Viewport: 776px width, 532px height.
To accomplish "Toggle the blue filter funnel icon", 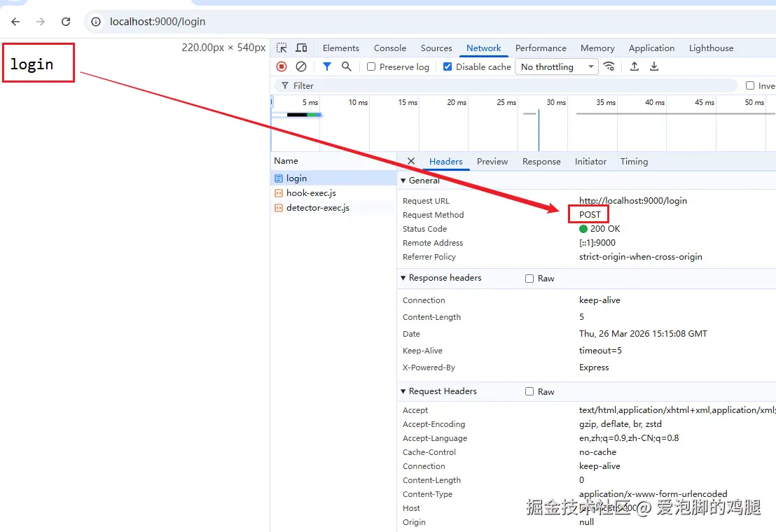I will click(326, 66).
